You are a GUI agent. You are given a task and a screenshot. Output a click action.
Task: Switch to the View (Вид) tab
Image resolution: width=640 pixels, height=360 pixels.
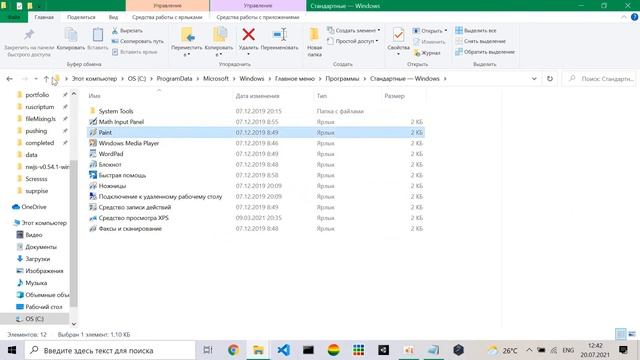113,17
